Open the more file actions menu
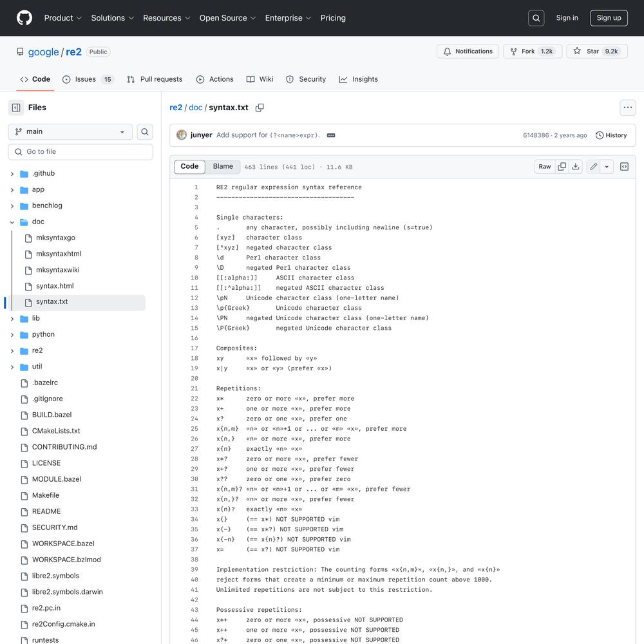 pyautogui.click(x=627, y=108)
